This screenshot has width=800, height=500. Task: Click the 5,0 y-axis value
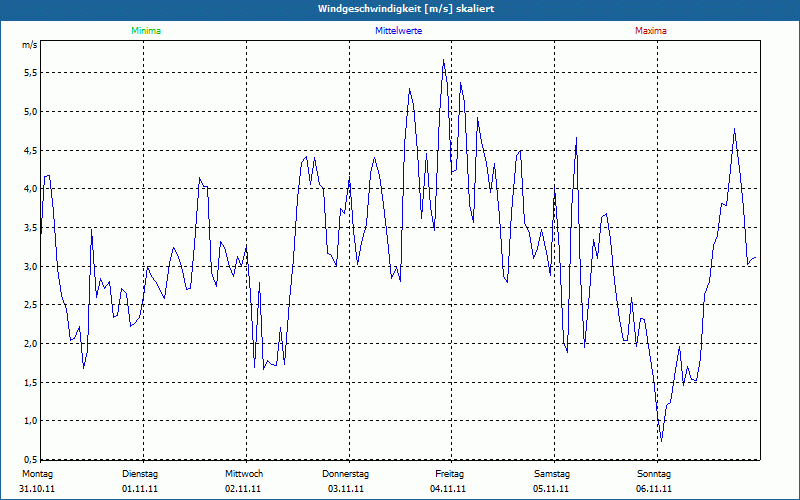tap(31, 111)
